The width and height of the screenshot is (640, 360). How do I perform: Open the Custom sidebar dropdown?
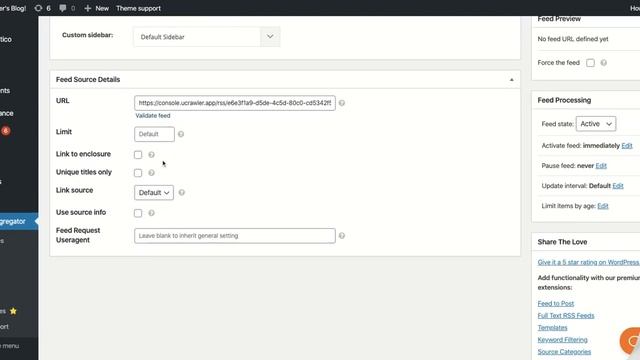[207, 37]
